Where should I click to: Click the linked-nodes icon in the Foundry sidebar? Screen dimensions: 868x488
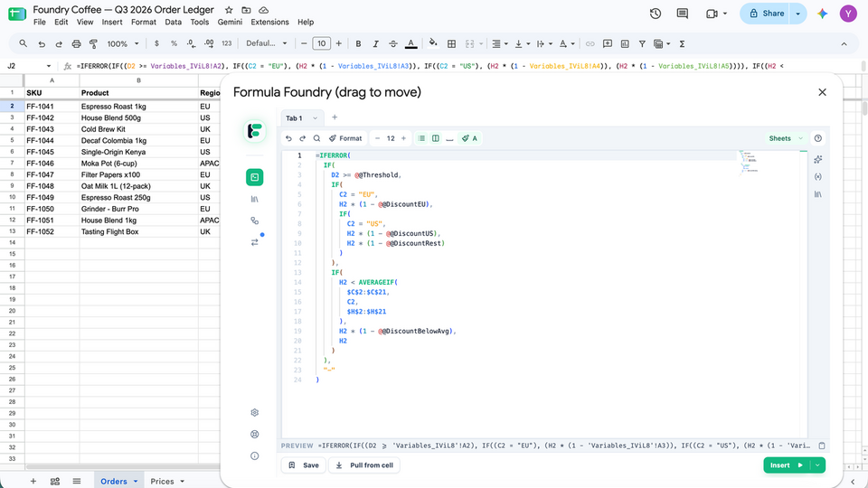(255, 221)
